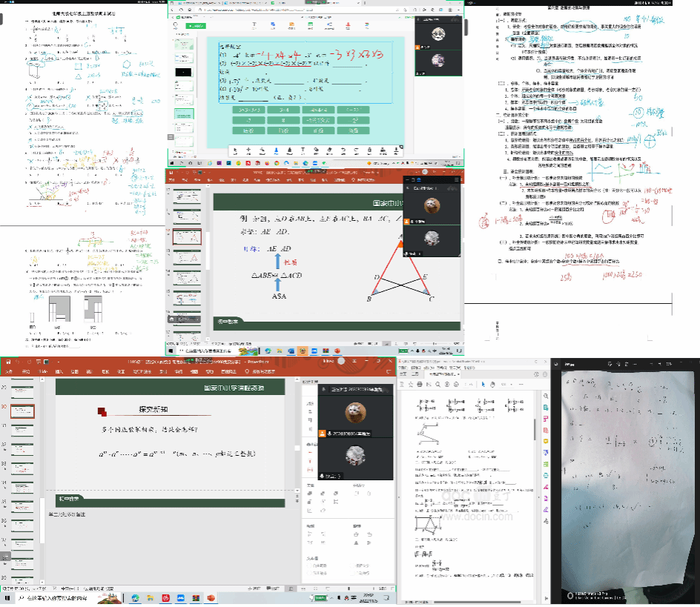Open the Windows Start menu at bottom-left
The height and width of the screenshot is (607, 700).
[7, 597]
